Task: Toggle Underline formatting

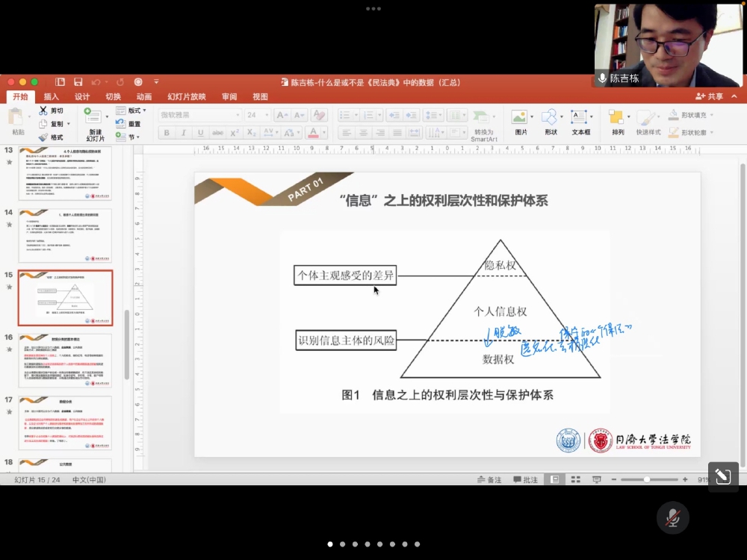Action: click(200, 133)
